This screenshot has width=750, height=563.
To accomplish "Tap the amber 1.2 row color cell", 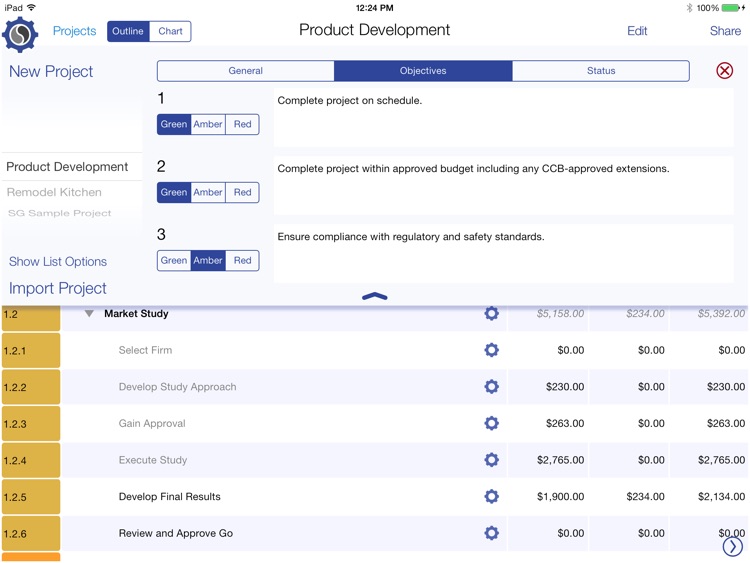I will (x=31, y=318).
